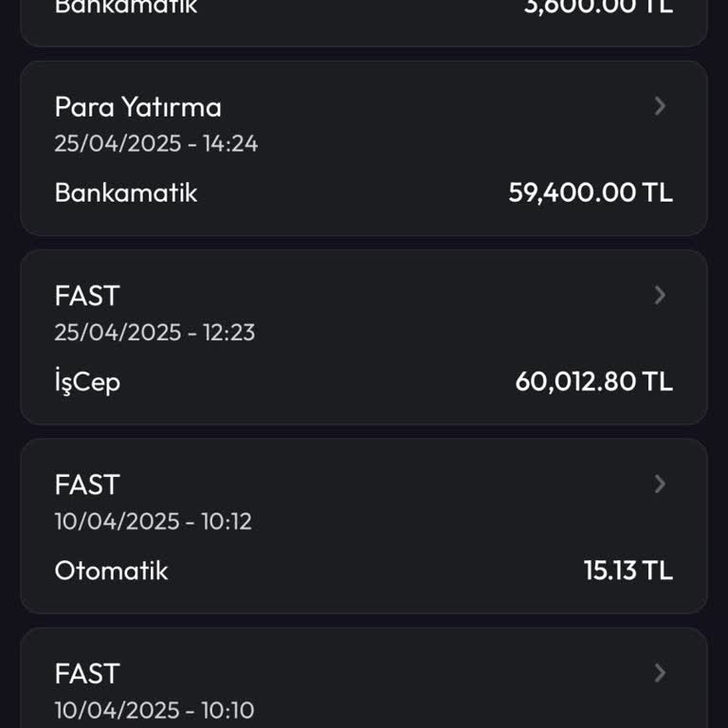Image resolution: width=728 pixels, height=728 pixels.
Task: Click the Otomatik channel label
Action: click(x=111, y=570)
